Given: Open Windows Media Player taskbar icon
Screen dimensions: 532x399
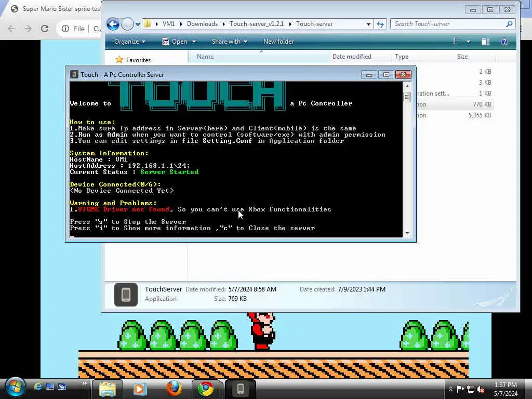Looking at the screenshot, I should (x=139, y=389).
